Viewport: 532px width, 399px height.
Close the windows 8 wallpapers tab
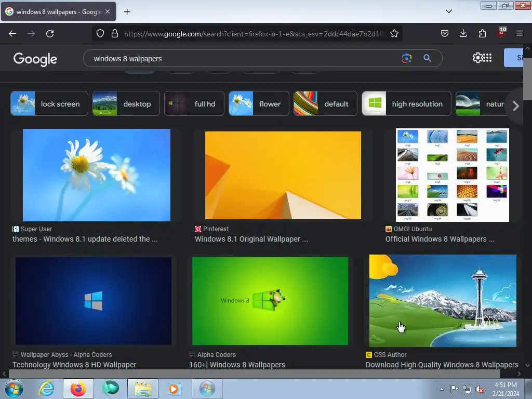pyautogui.click(x=108, y=11)
